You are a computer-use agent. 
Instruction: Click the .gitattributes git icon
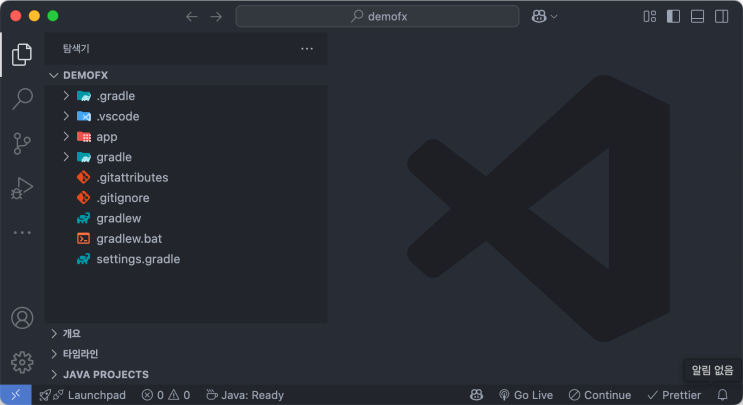point(83,177)
